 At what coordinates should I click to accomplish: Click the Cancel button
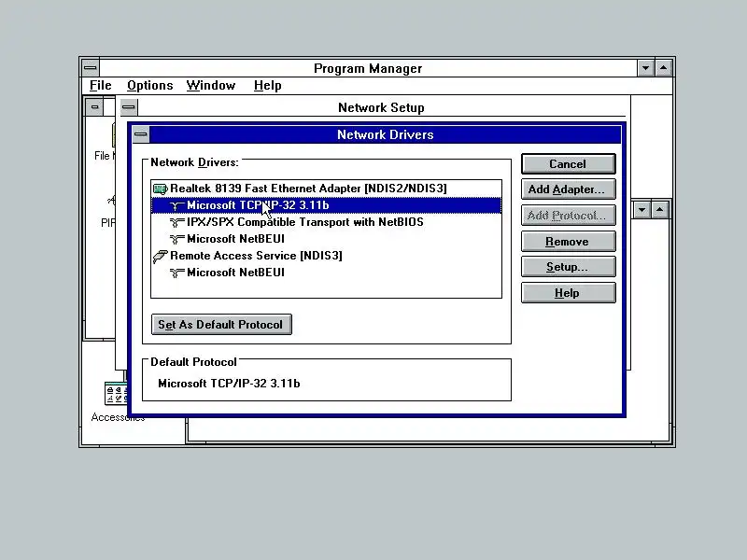pos(568,164)
